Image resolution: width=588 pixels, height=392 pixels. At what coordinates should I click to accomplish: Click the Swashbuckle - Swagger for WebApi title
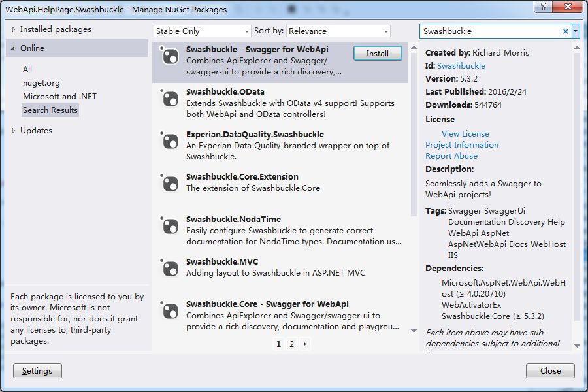pyautogui.click(x=257, y=50)
